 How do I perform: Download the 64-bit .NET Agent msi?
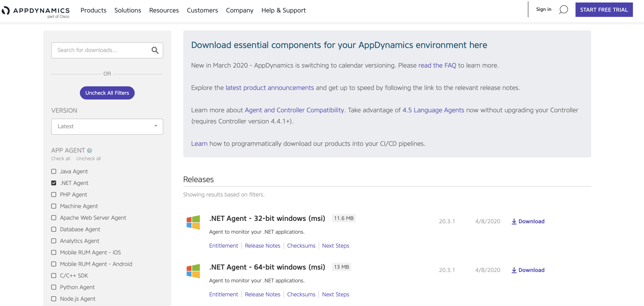click(528, 270)
